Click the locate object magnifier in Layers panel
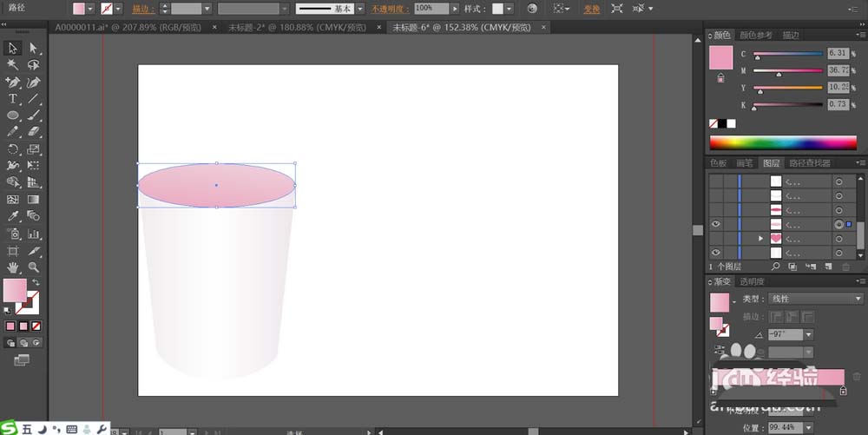Image resolution: width=868 pixels, height=435 pixels. pos(776,267)
